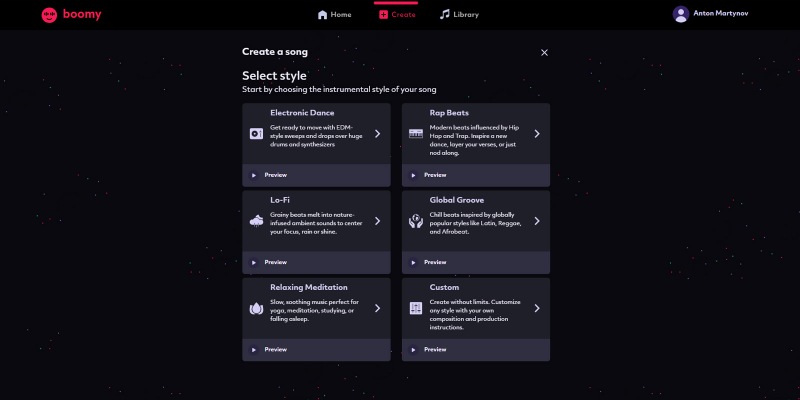The width and height of the screenshot is (800, 400).
Task: Play the Relaxing Meditation preview
Action: point(254,350)
